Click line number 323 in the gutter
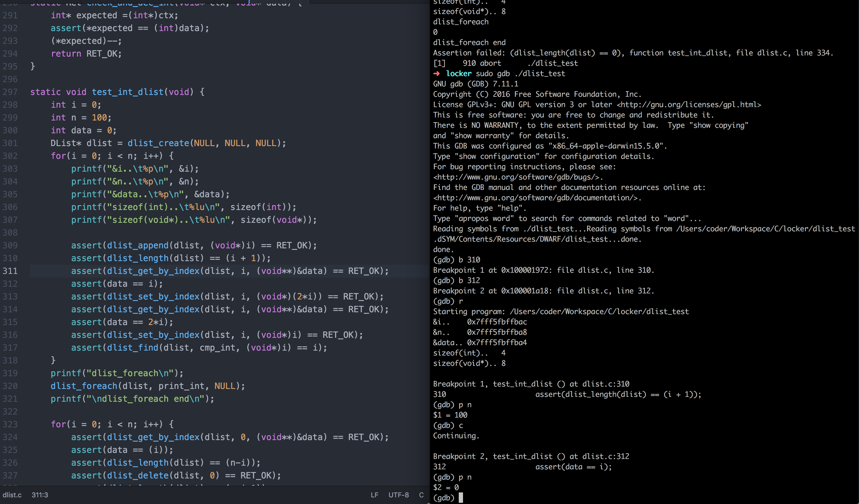859x504 pixels. [10, 424]
